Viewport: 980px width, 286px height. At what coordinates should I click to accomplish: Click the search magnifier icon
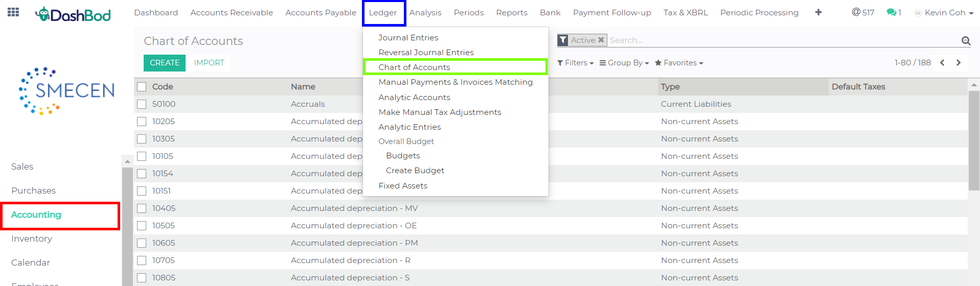(966, 40)
